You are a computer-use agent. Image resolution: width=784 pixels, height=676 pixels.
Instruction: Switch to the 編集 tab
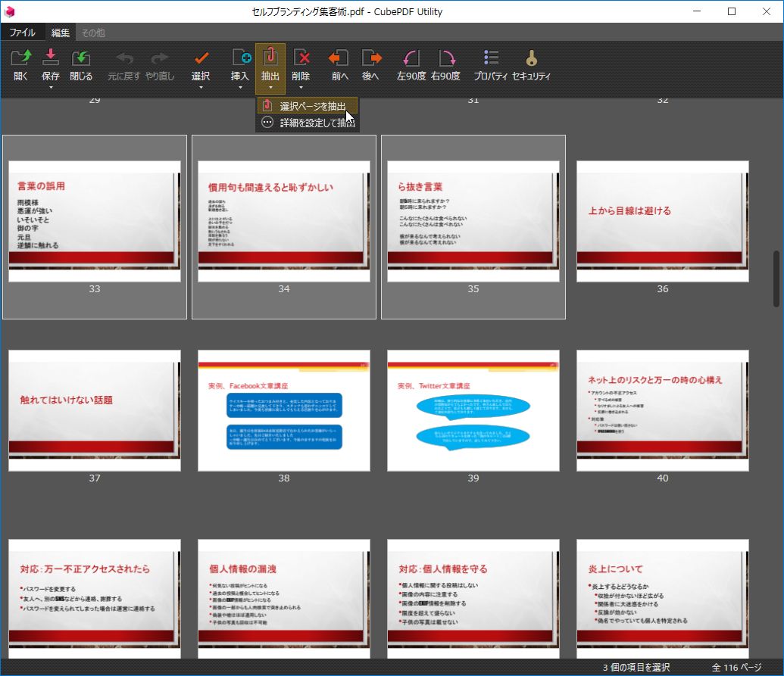(x=60, y=33)
